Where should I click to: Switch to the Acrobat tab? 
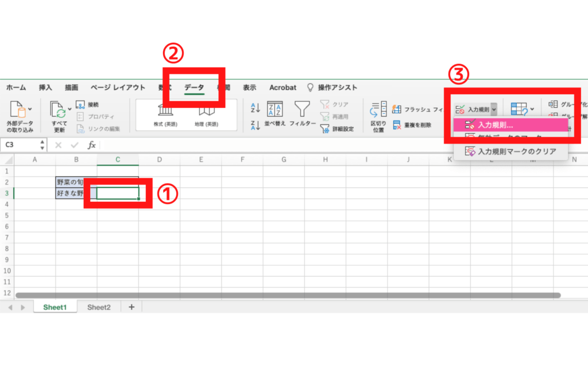(x=283, y=87)
